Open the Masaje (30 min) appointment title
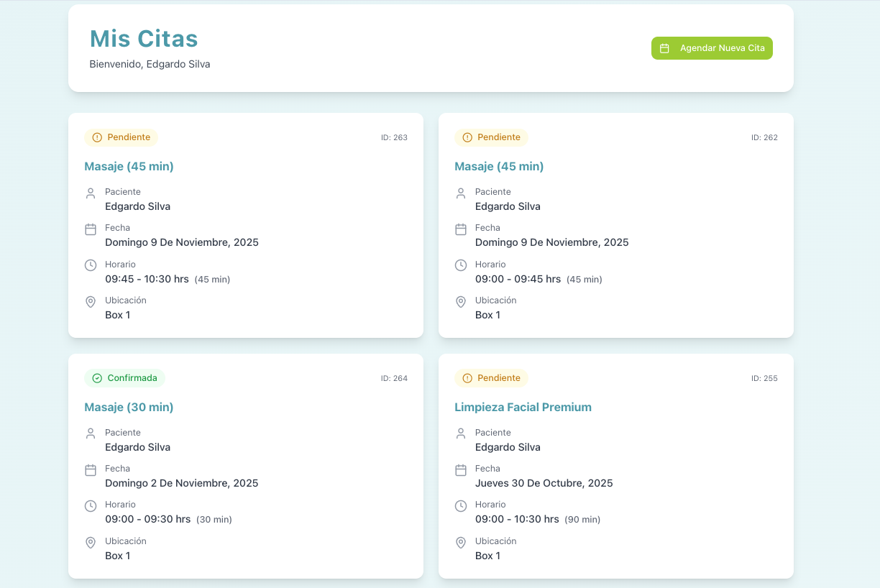880x588 pixels. 129,407
